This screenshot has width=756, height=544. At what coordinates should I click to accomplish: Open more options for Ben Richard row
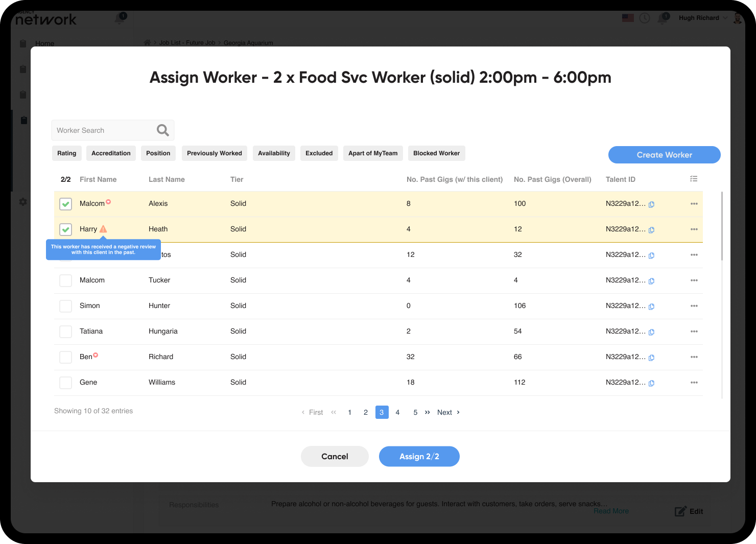click(x=694, y=357)
